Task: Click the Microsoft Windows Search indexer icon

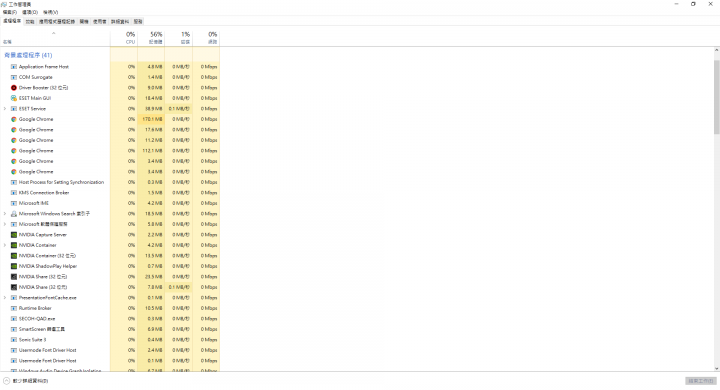Action: (x=14, y=214)
